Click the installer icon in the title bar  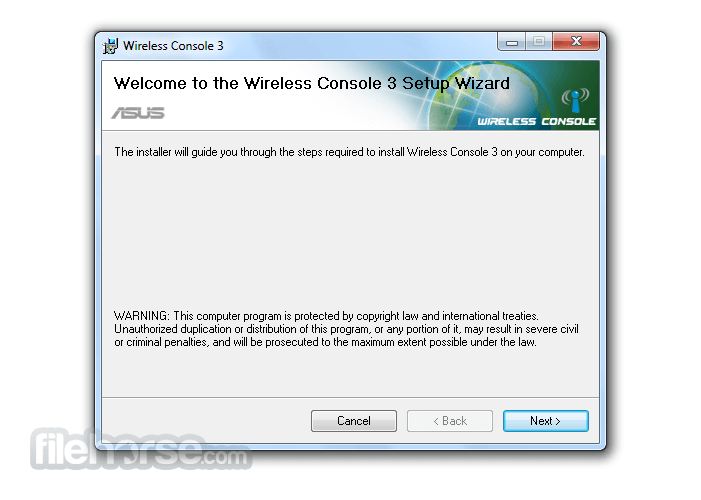click(x=110, y=46)
